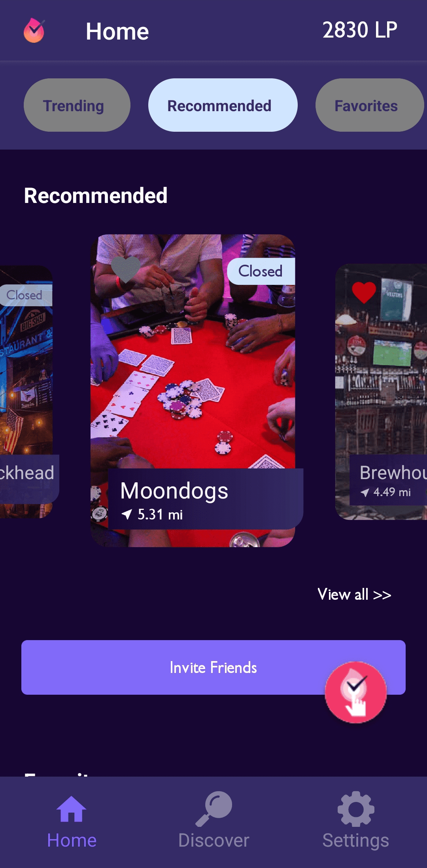Tap the flame checkmark app logo
Image resolution: width=427 pixels, height=868 pixels.
pyautogui.click(x=34, y=30)
